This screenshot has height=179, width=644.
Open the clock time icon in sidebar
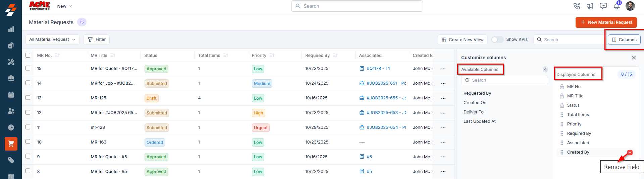click(x=11, y=127)
